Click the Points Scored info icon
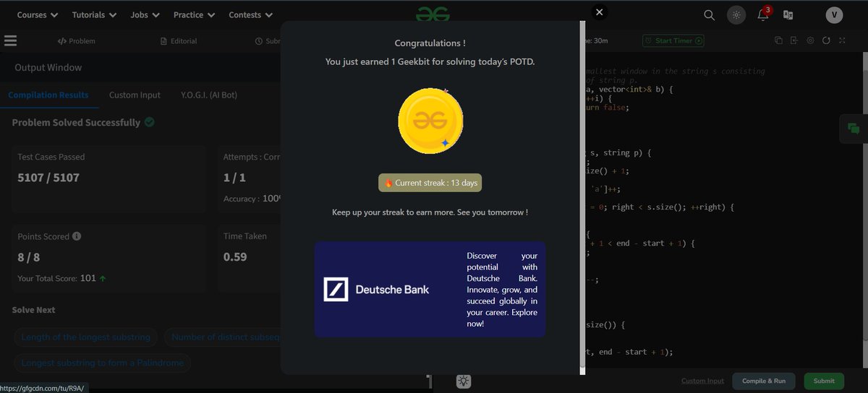The image size is (868, 393). click(x=77, y=236)
